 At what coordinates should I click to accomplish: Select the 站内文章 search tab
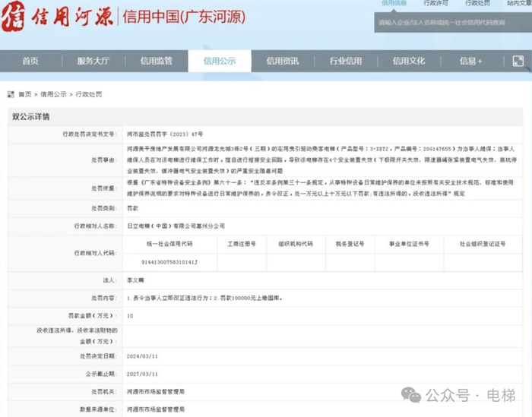tap(519, 3)
